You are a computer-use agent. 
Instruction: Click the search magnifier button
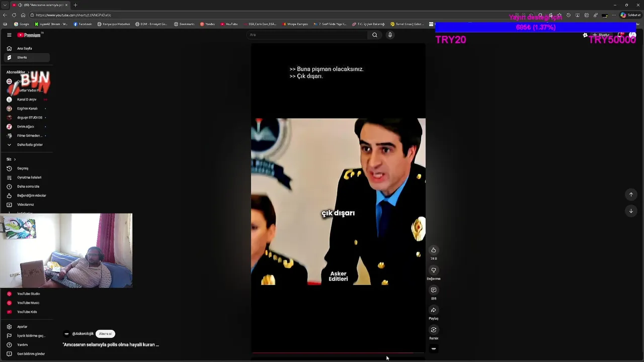[x=374, y=35]
